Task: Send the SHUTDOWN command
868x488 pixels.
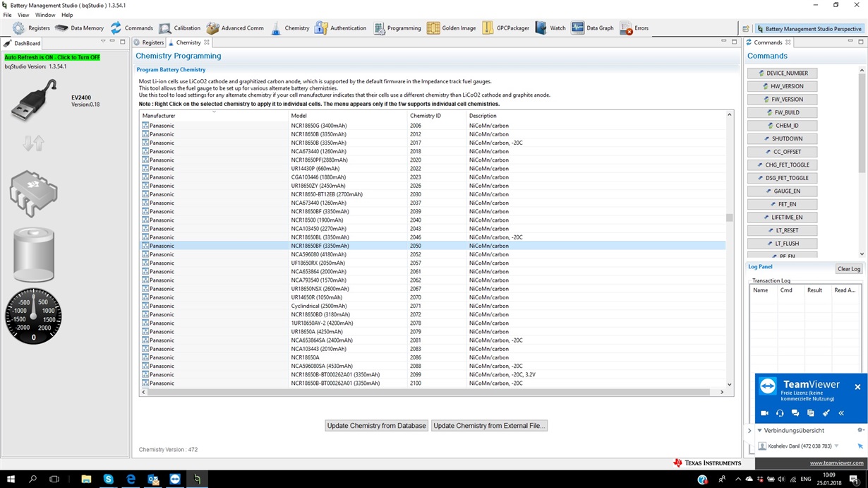Action: pyautogui.click(x=782, y=138)
